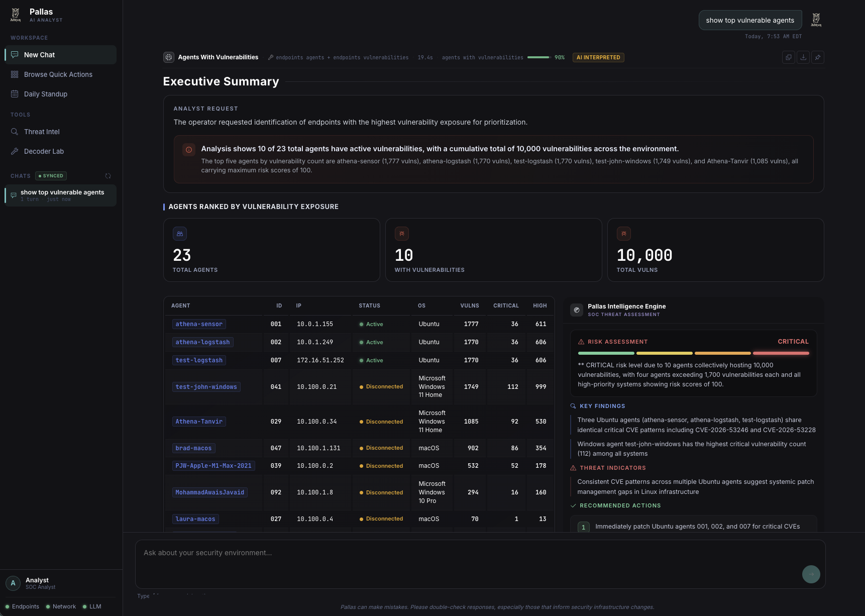Open the 'show top vulnerable agents' chat
865x616 pixels.
click(x=60, y=195)
